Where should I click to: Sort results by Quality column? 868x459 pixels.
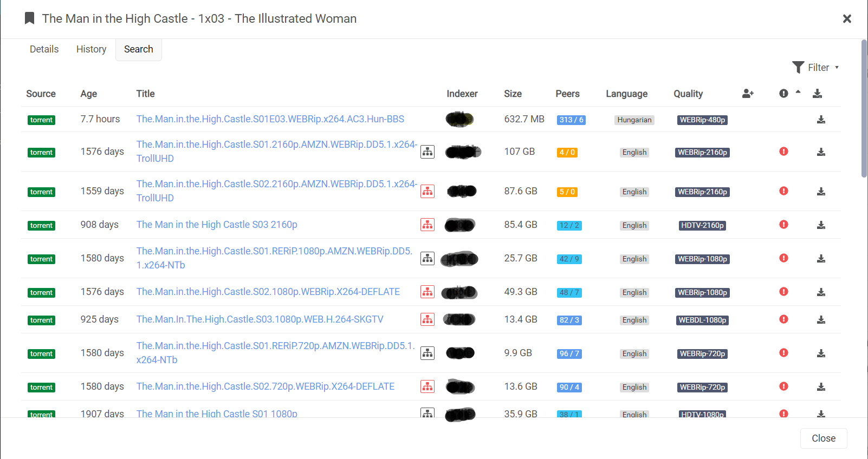(688, 94)
